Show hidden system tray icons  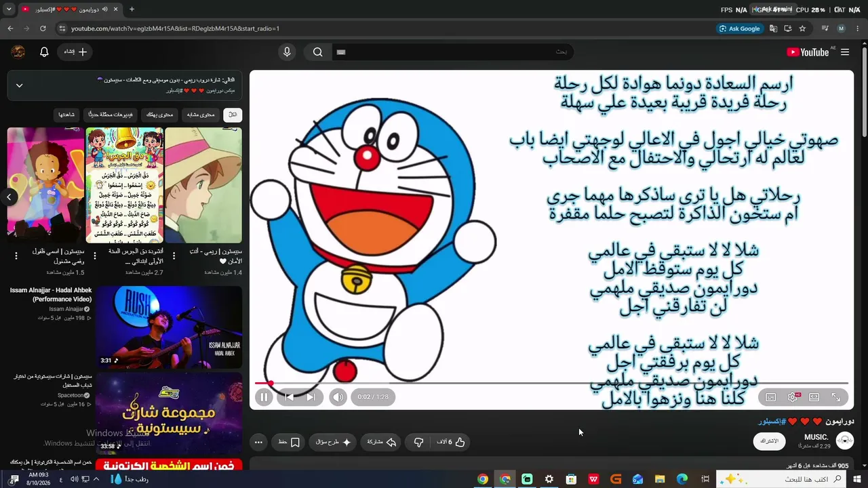96,479
